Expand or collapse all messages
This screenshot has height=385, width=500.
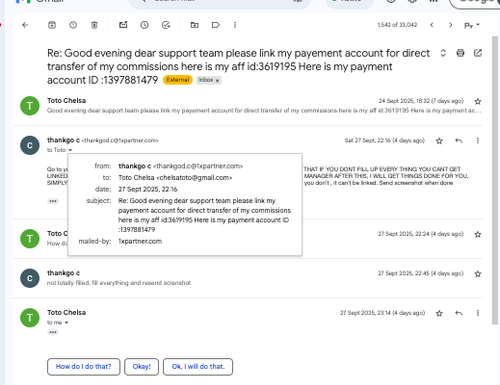[x=443, y=53]
